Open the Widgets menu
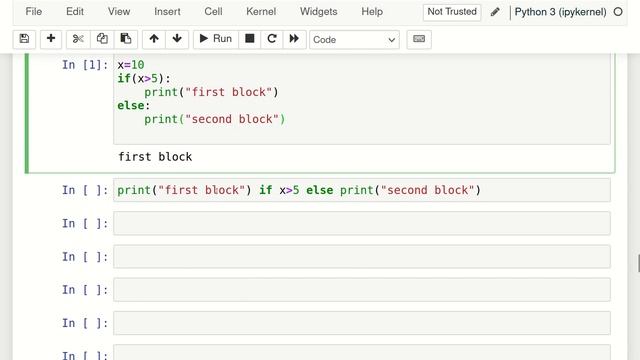Image resolution: width=640 pixels, height=360 pixels. 318,12
